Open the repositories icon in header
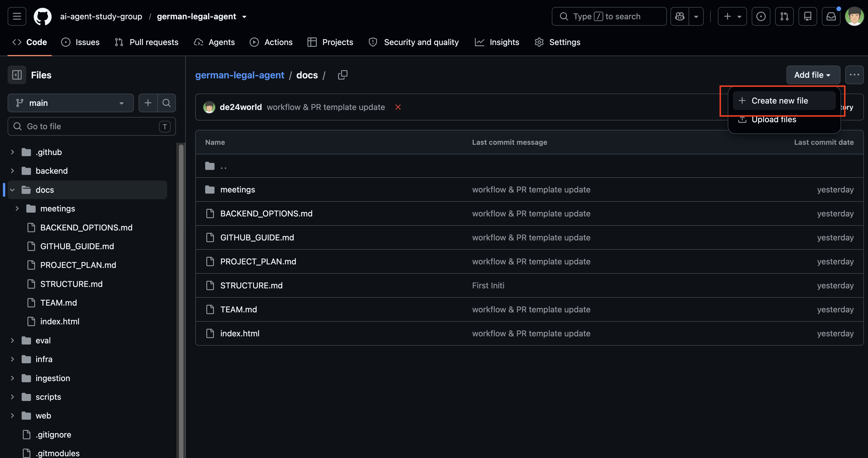Image resolution: width=868 pixels, height=458 pixels. (808, 16)
